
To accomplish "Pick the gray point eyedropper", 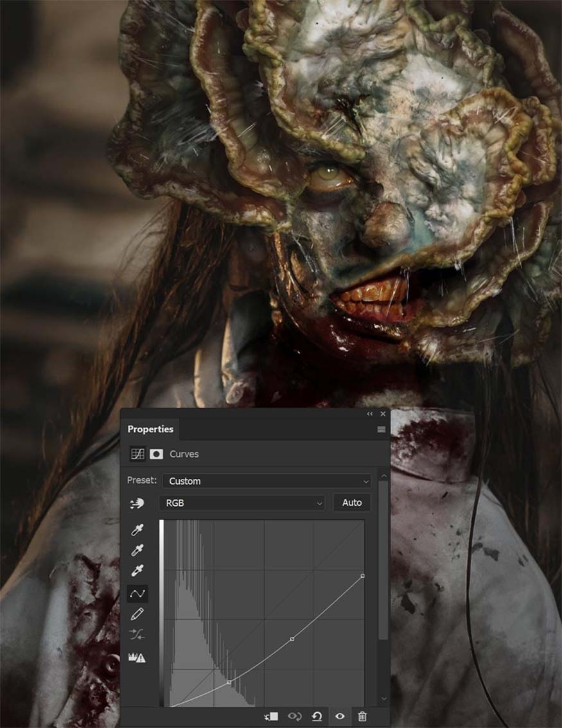I will pyautogui.click(x=137, y=550).
